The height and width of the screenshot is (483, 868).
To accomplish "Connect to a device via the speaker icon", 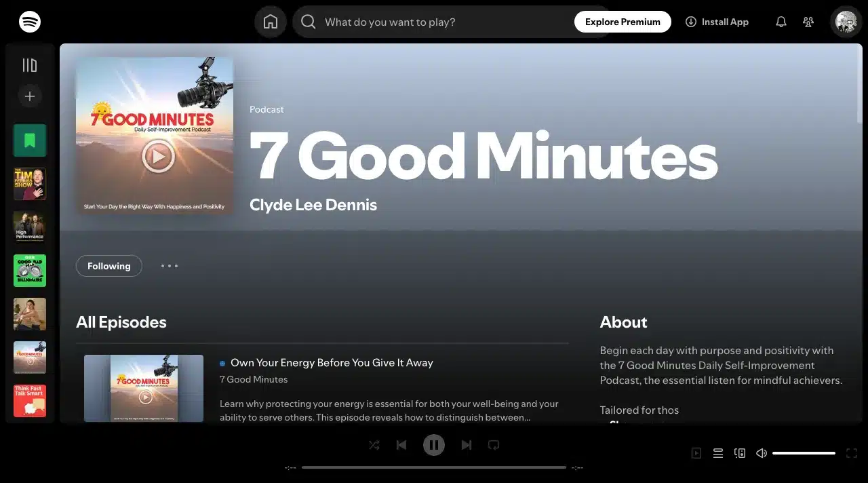I will (740, 452).
